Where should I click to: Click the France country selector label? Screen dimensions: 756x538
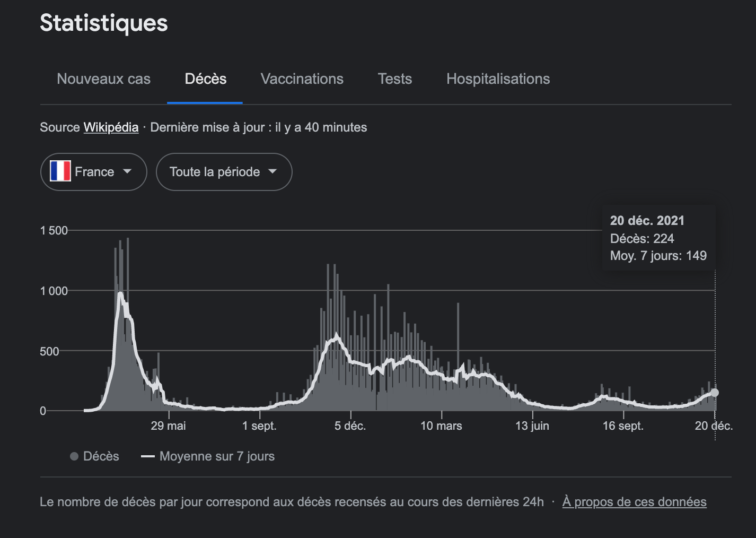pos(94,172)
